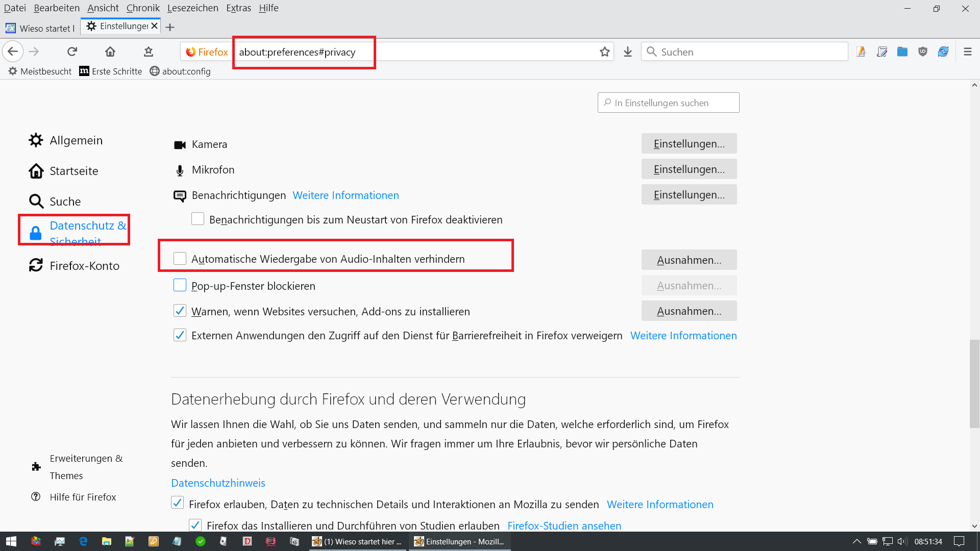Open the downloads arrow icon
Viewport: 980px width, 551px height.
628,52
